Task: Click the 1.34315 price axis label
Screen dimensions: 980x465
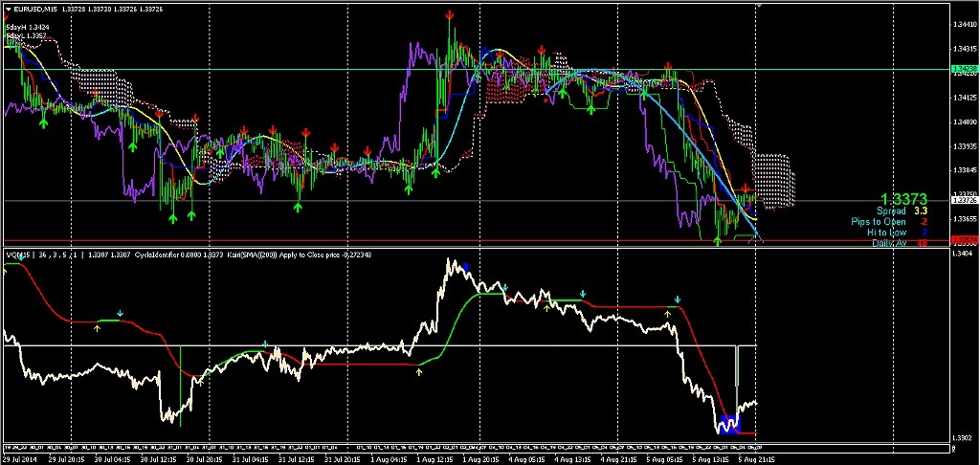Action: [963, 49]
